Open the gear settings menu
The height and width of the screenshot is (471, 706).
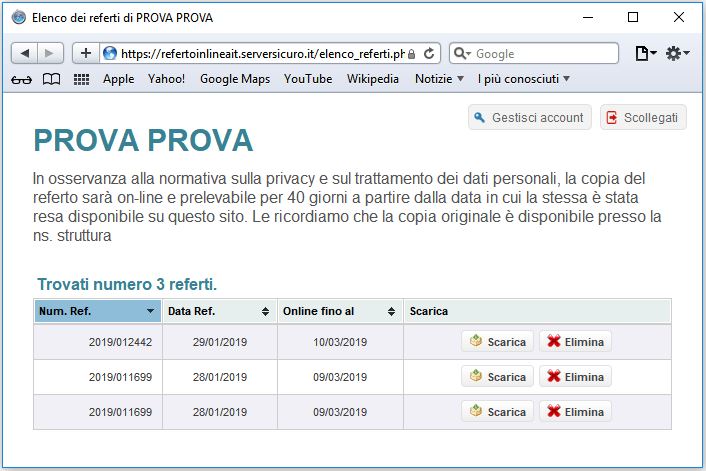point(677,54)
